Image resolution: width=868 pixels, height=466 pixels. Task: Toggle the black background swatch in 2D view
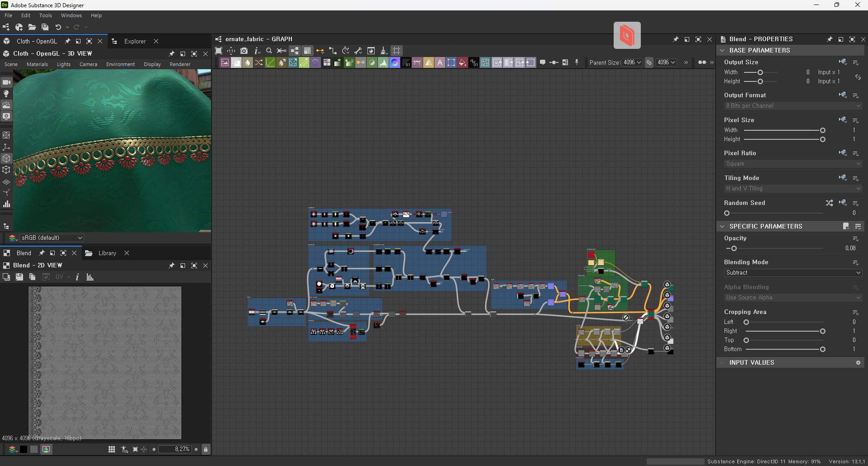(24, 449)
